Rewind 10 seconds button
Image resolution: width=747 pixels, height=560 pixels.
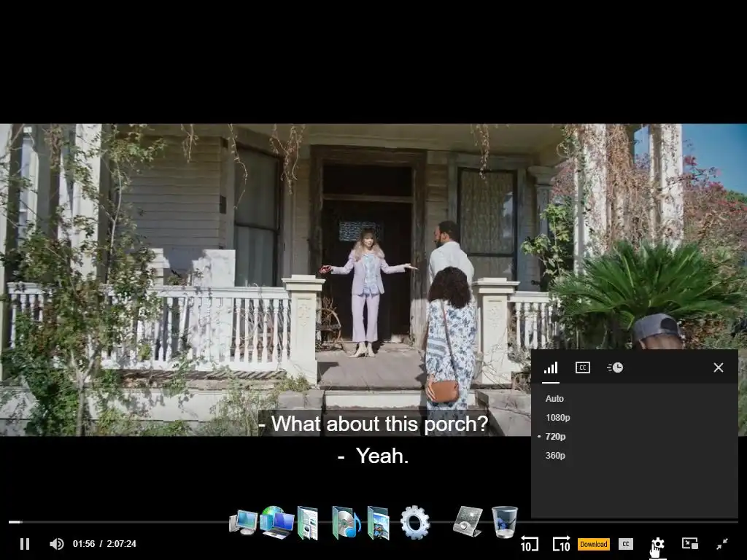(x=530, y=544)
